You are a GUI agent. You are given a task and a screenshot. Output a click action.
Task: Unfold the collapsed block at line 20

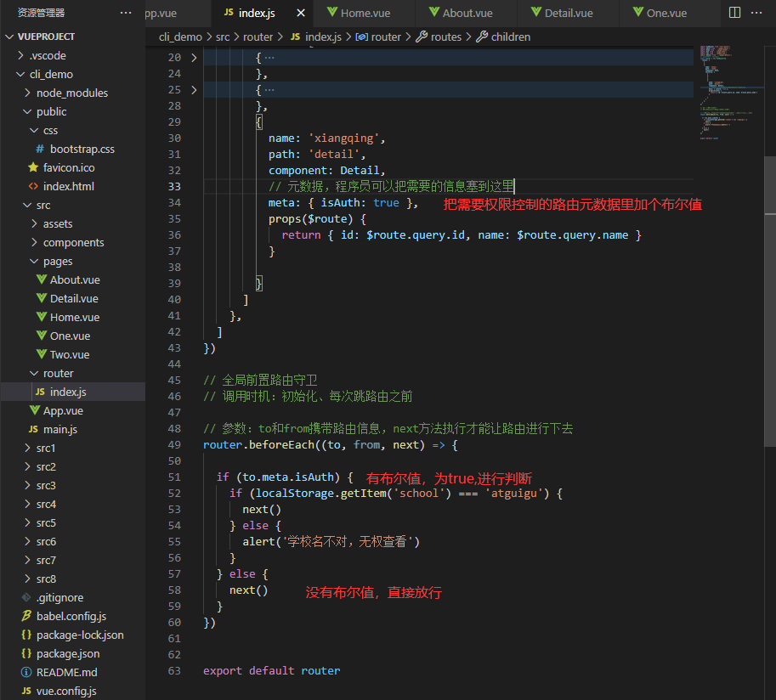click(194, 58)
